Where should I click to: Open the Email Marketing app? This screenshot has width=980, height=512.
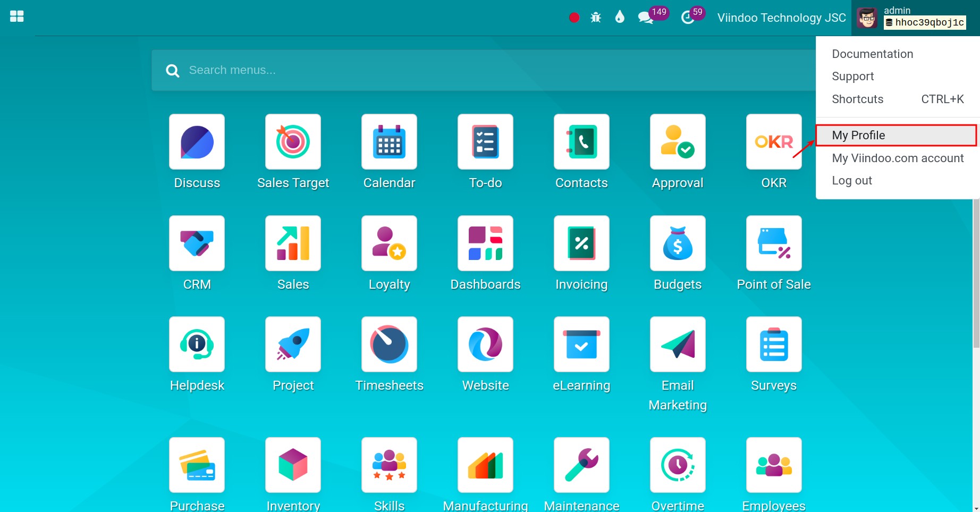(x=678, y=344)
